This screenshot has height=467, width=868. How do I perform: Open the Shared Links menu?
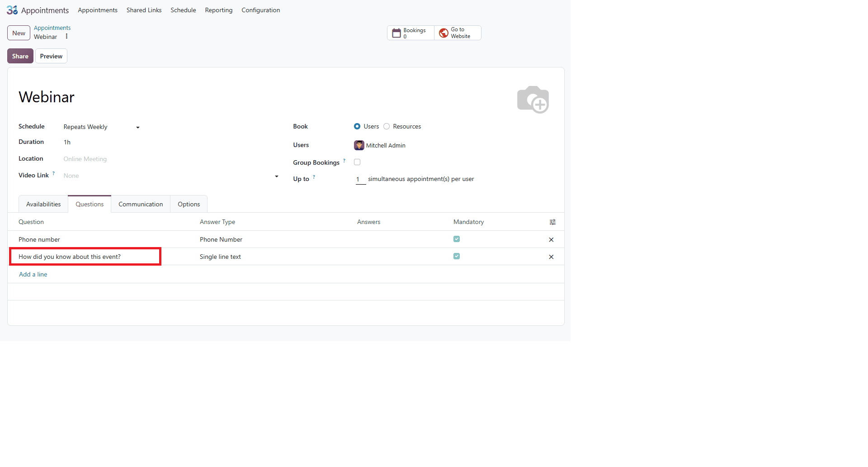[x=144, y=10]
